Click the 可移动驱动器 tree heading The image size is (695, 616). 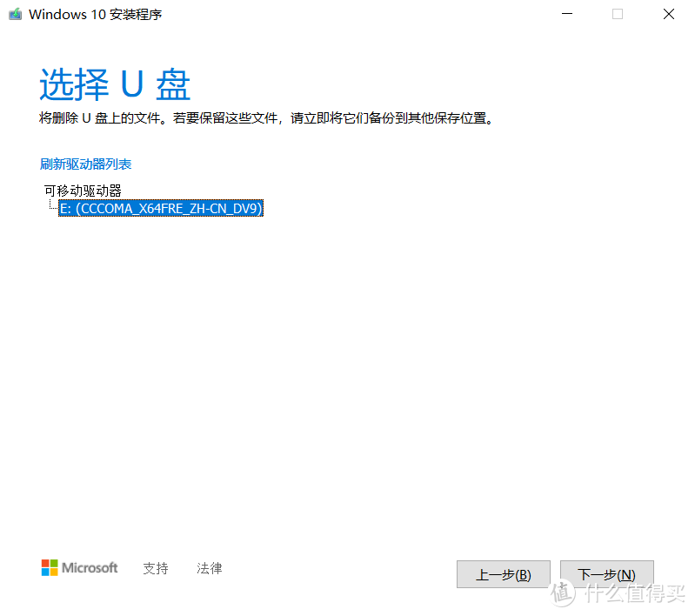click(x=83, y=191)
